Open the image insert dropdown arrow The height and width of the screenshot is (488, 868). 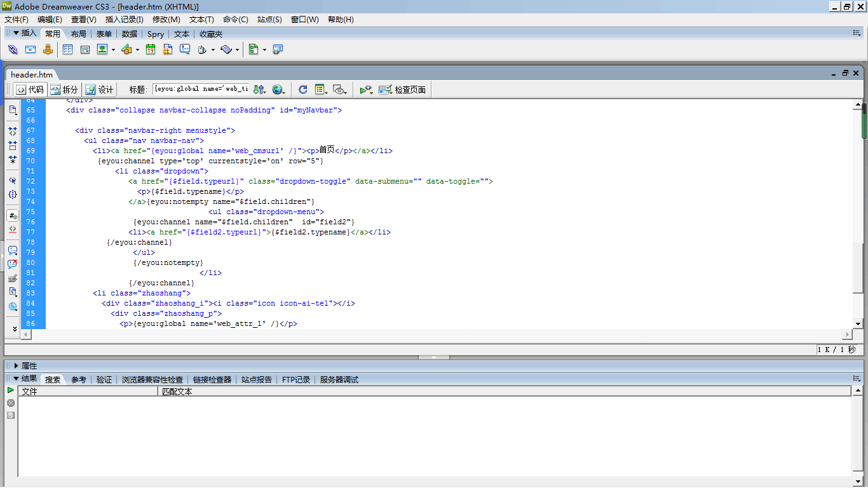coord(113,50)
